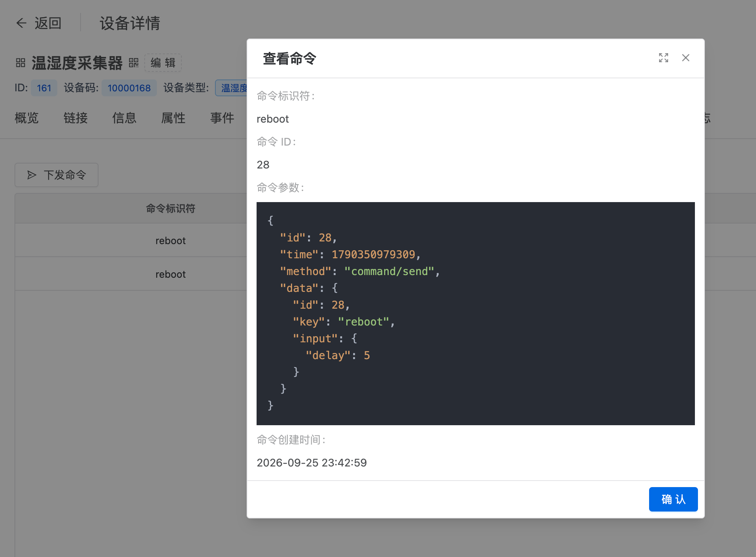
Task: Click "command/send" string in JSON
Action: pos(389,271)
